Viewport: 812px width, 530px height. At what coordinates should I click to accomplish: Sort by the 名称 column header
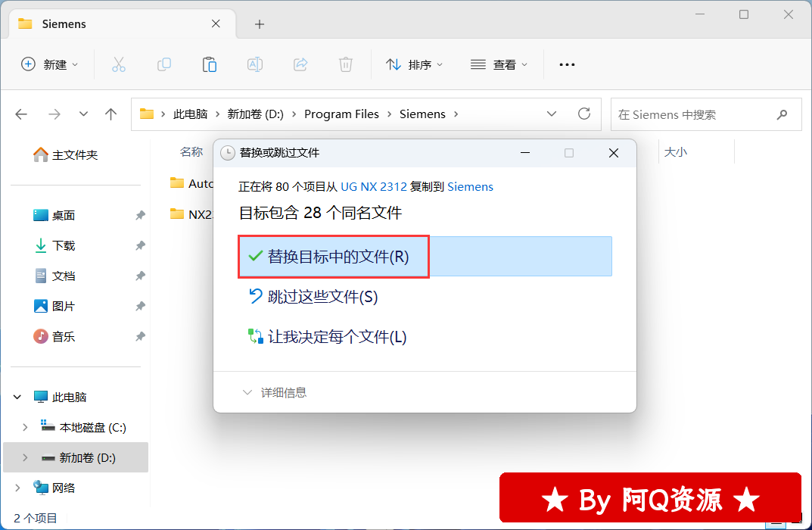point(191,151)
